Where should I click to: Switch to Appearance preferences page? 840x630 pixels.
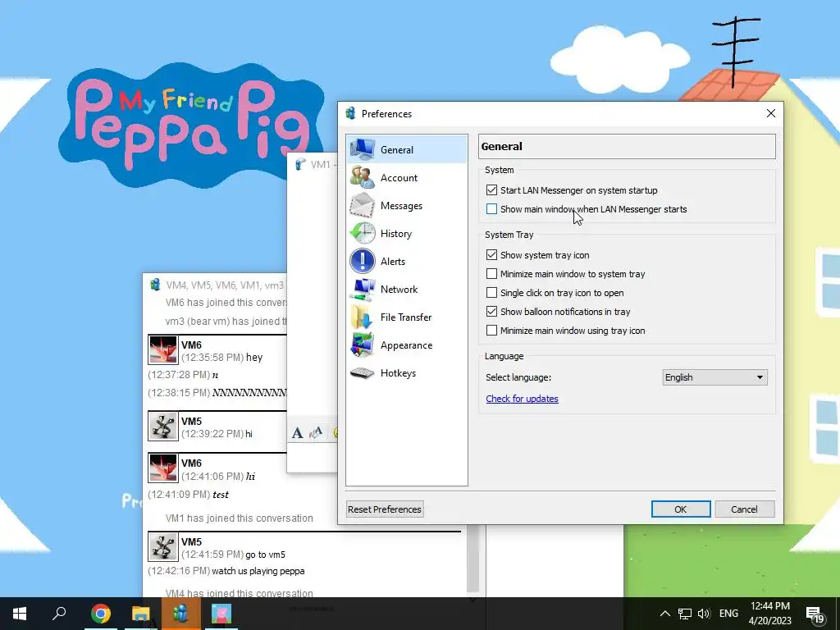(x=407, y=345)
